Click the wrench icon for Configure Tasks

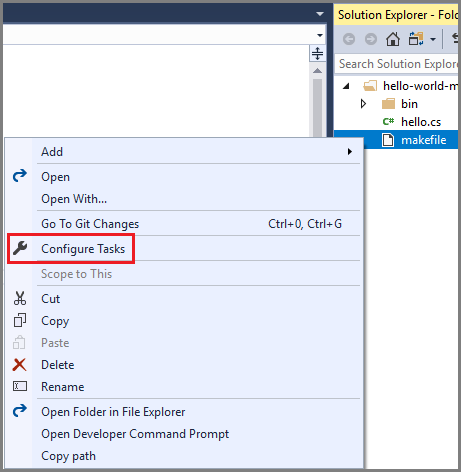tap(20, 248)
